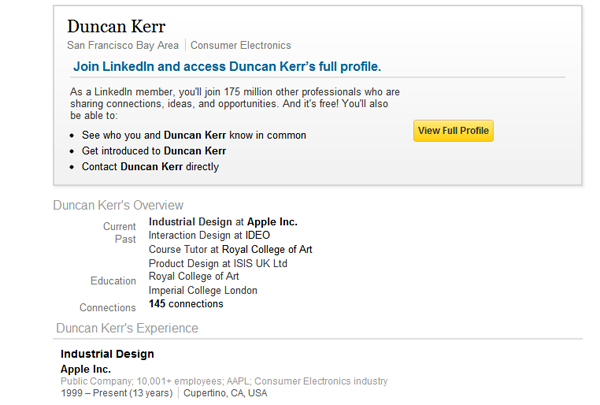Open the Product Design at ISIS UK Ltd entry

click(218, 263)
